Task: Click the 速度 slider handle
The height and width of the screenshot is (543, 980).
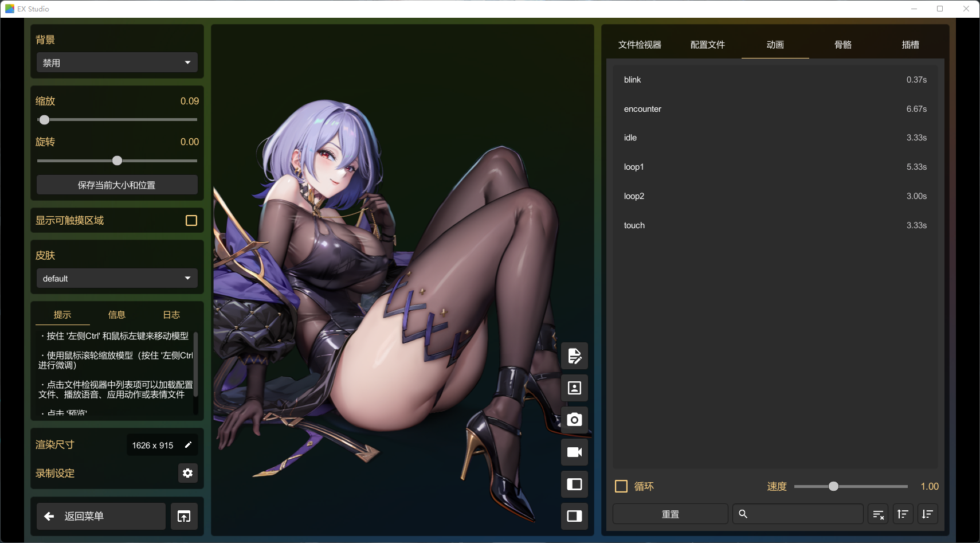Action: pos(834,486)
